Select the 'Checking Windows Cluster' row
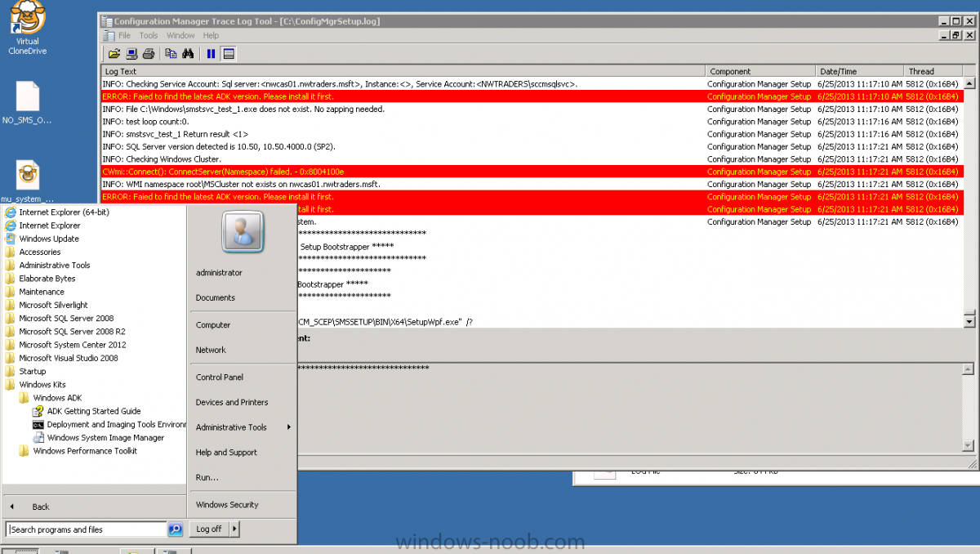Screen dimensions: 980x554 (x=532, y=159)
